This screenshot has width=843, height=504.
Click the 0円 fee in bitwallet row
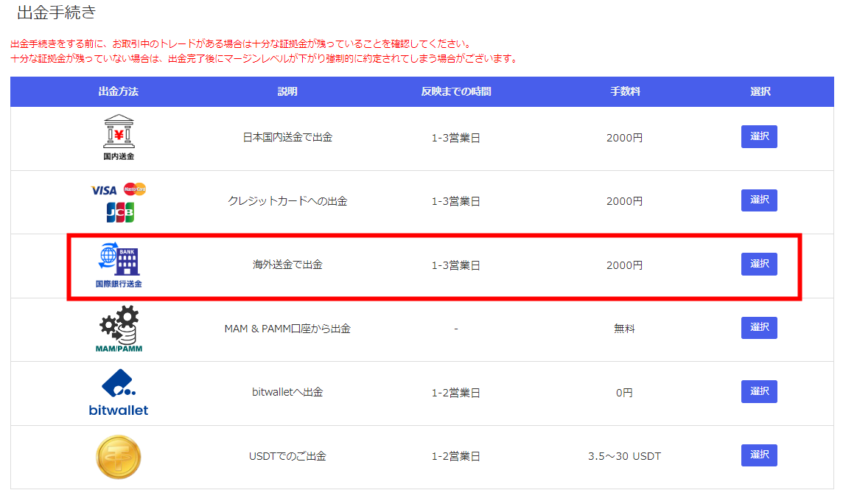625,393
